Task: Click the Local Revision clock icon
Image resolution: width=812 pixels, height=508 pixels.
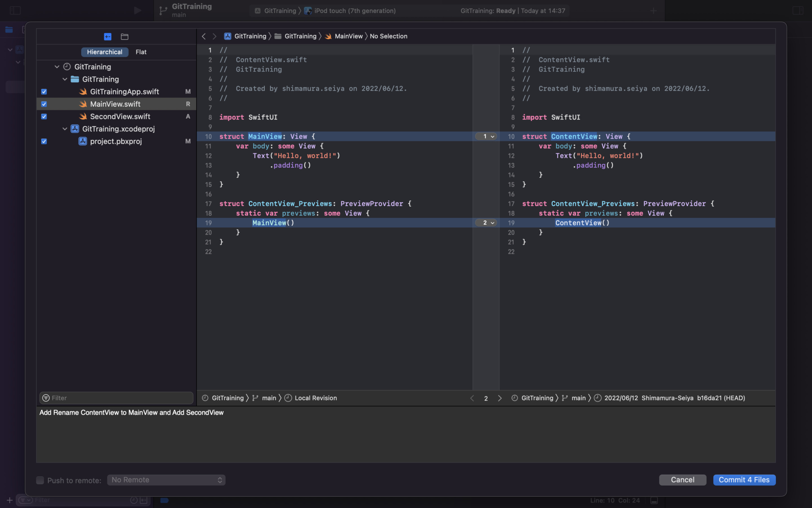Action: coord(288,398)
